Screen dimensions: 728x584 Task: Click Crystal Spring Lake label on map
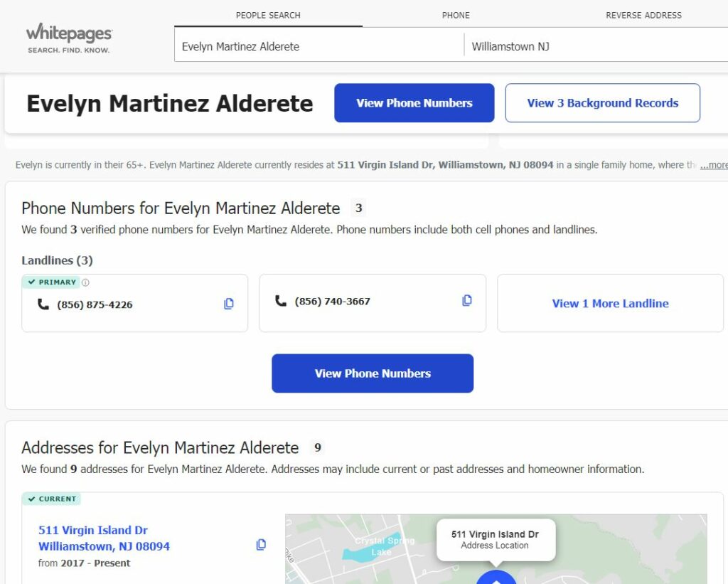(385, 546)
